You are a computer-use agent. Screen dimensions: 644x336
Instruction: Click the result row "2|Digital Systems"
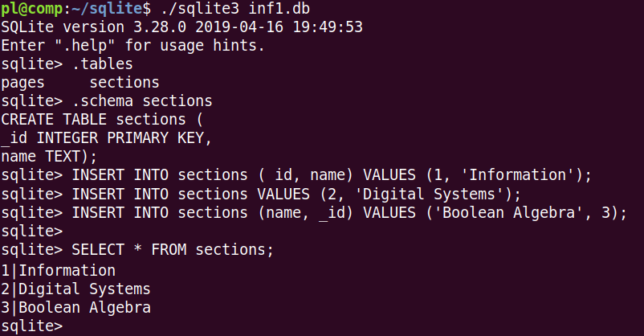click(x=76, y=288)
